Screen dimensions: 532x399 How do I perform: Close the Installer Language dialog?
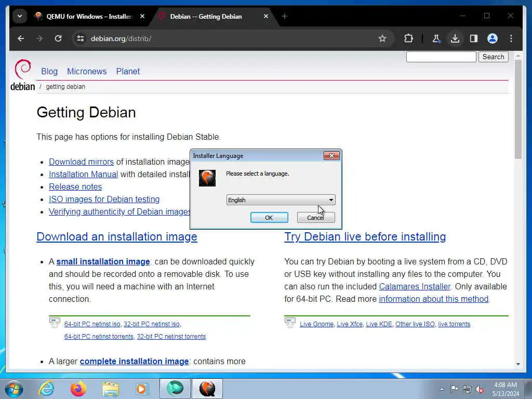tap(331, 156)
